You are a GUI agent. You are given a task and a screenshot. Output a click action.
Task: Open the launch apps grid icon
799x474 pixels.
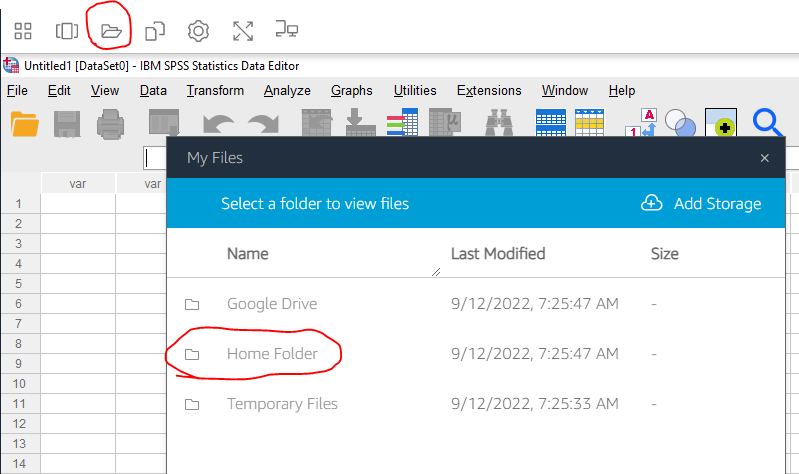(x=22, y=30)
